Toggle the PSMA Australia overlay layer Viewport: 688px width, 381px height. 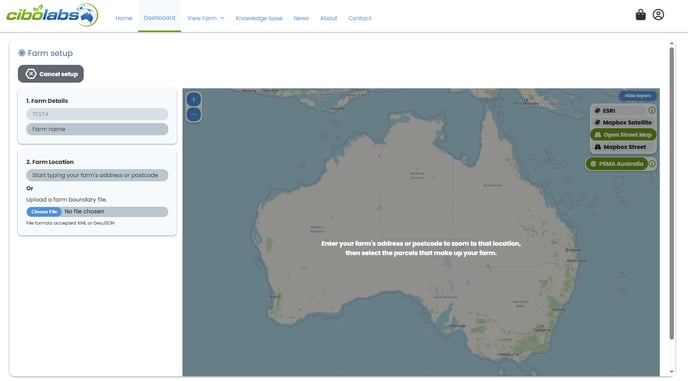pos(616,164)
